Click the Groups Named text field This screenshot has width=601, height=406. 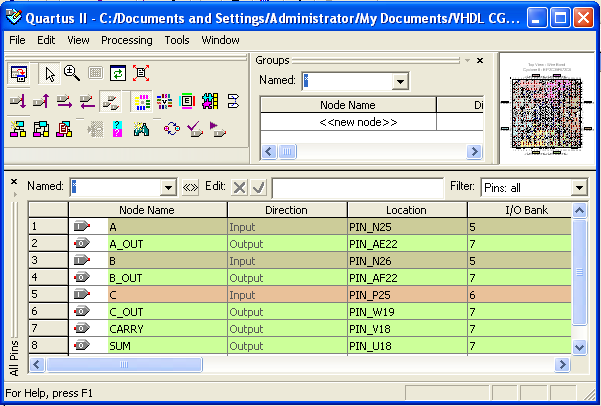(347, 81)
